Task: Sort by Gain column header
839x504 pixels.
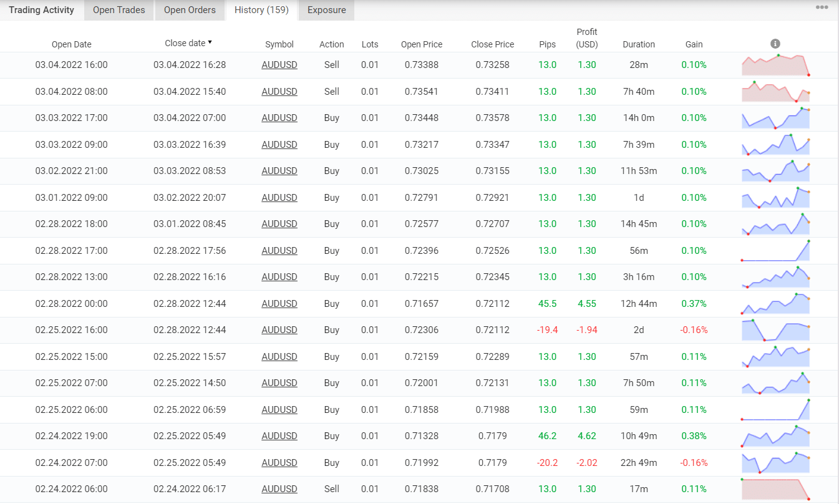Action: (x=694, y=44)
